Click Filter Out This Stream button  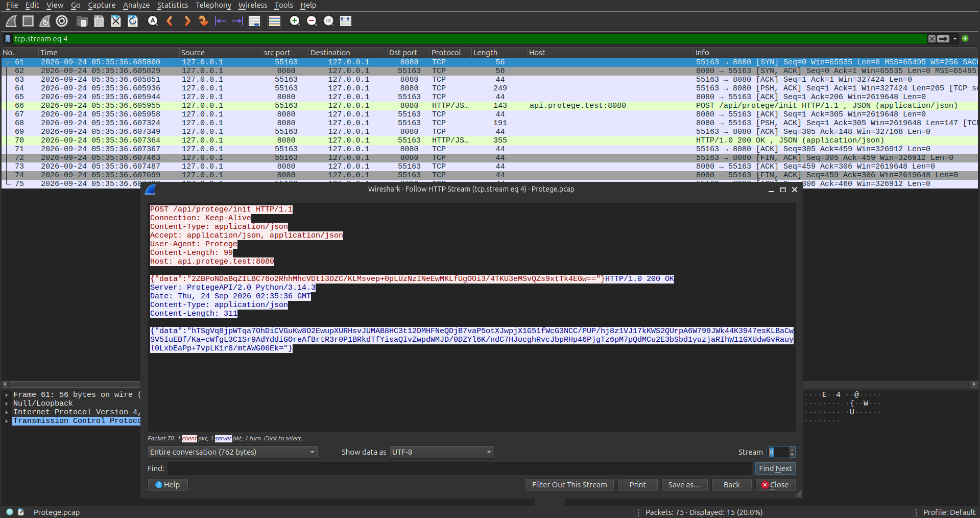click(x=569, y=485)
